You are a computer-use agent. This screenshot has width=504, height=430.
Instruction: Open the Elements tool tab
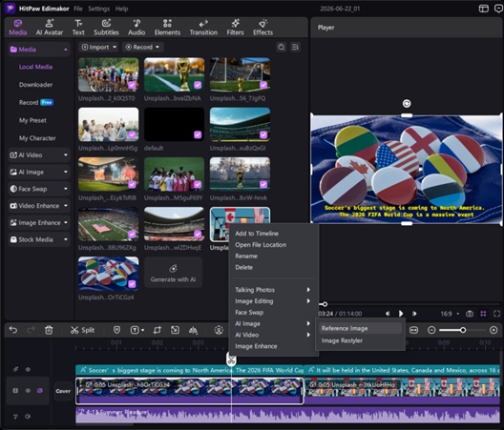click(x=167, y=28)
